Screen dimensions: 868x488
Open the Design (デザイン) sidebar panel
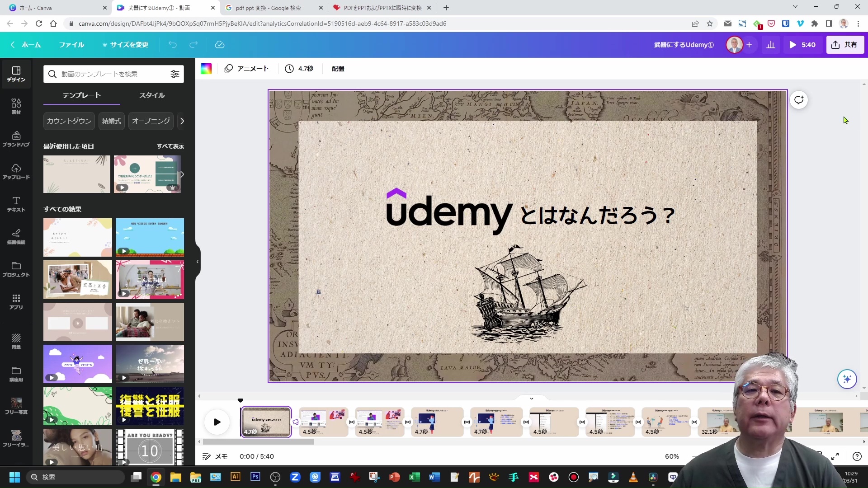coord(16,74)
